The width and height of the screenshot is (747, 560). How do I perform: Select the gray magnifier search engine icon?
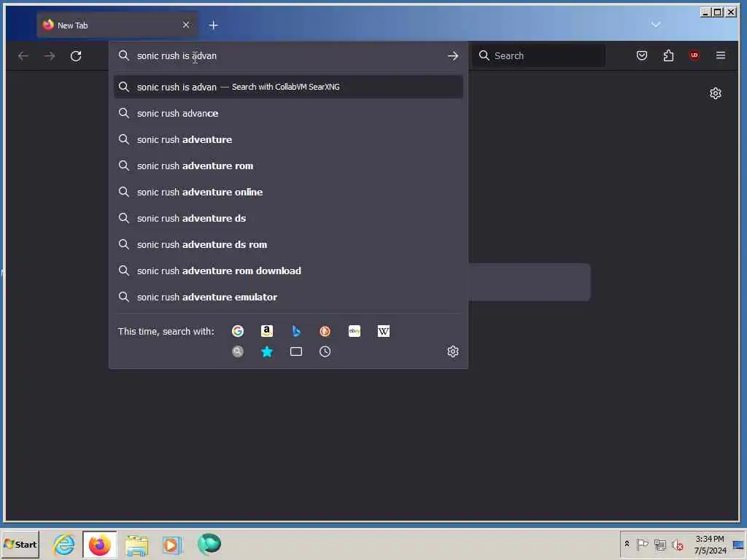tap(237, 351)
